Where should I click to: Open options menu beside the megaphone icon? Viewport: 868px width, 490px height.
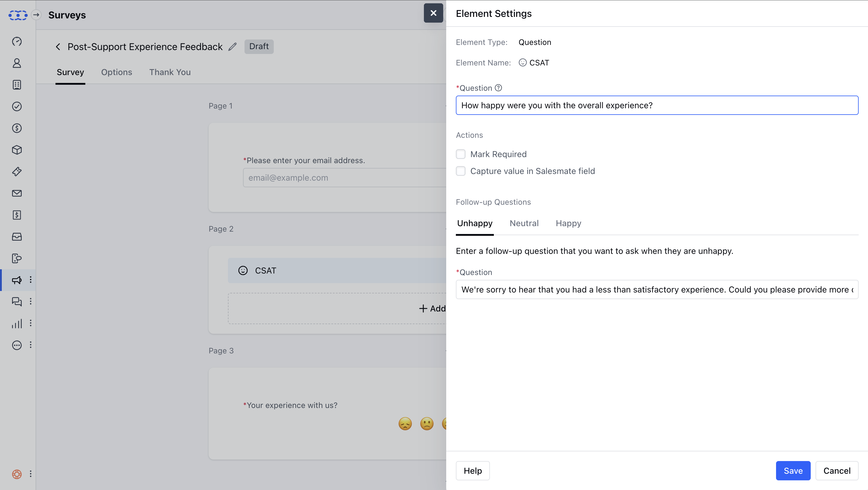coord(31,280)
